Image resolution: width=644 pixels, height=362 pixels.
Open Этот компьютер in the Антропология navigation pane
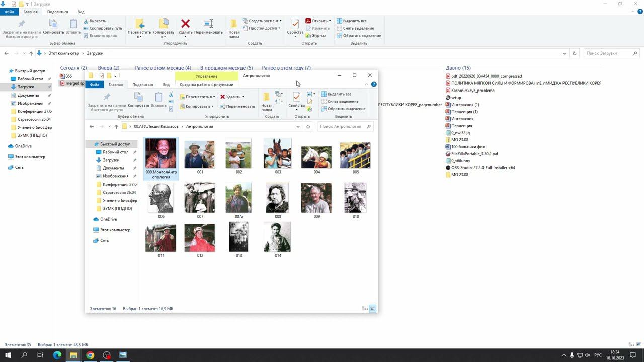[x=115, y=230]
